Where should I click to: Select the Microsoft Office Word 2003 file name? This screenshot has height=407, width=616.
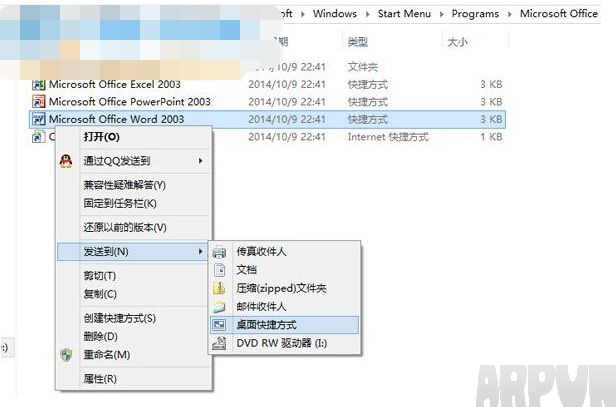[116, 119]
